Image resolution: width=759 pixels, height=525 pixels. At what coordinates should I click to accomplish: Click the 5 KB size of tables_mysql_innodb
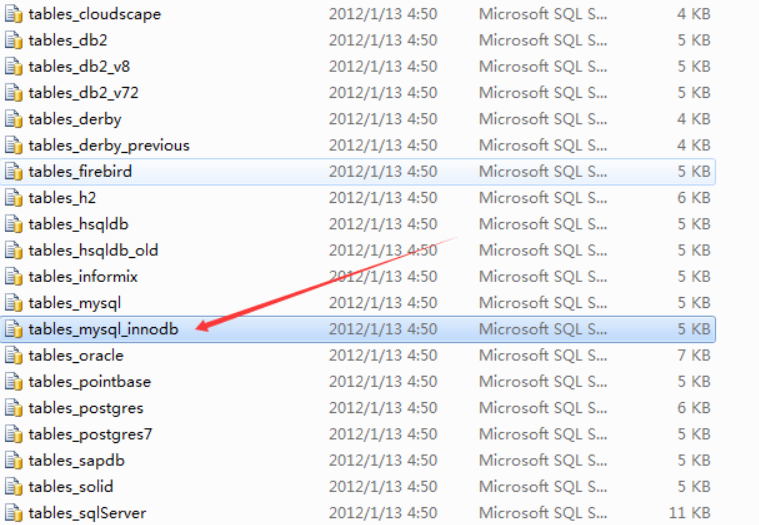click(694, 329)
